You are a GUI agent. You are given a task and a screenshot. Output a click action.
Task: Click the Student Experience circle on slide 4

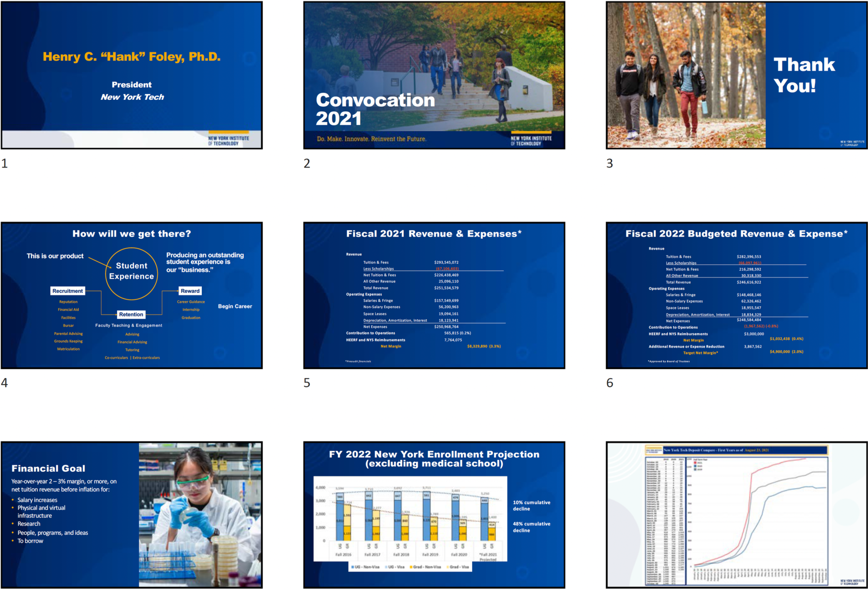click(132, 274)
